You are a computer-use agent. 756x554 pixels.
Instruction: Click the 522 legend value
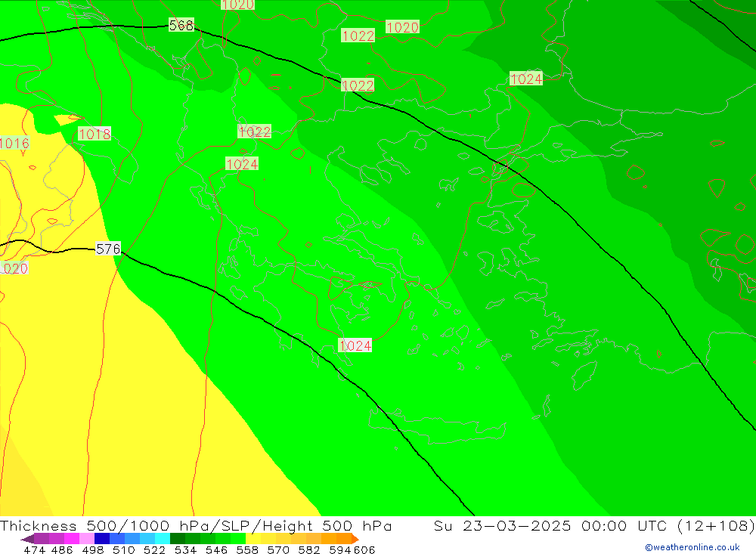click(154, 549)
